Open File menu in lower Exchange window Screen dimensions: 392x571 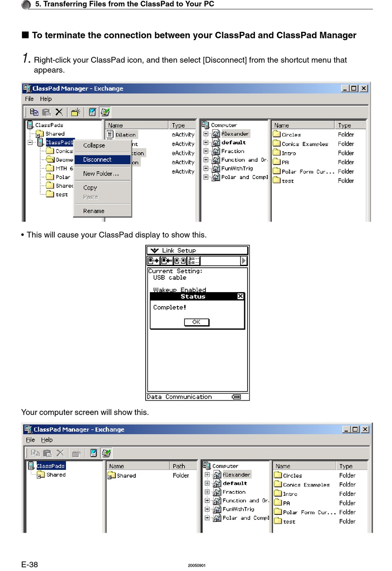click(x=31, y=440)
